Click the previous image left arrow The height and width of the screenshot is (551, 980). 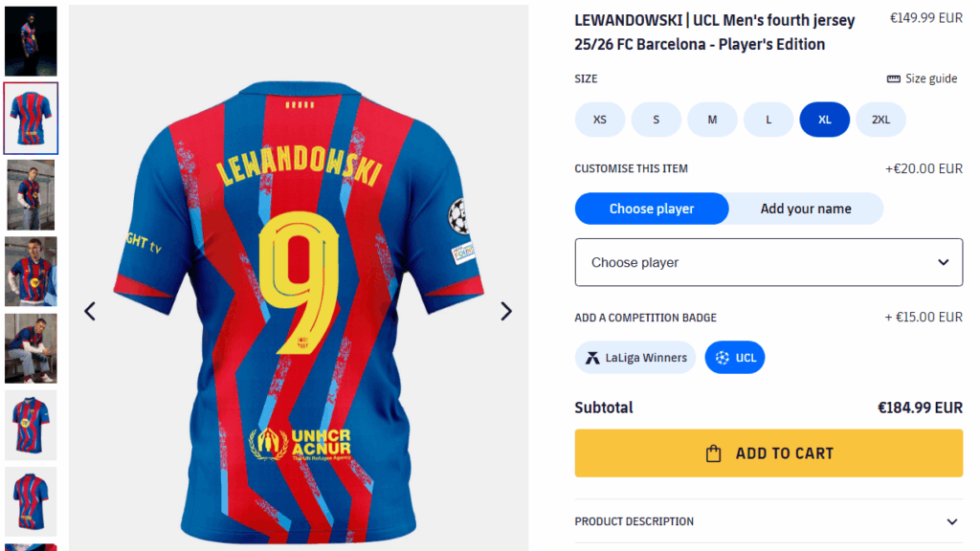90,311
